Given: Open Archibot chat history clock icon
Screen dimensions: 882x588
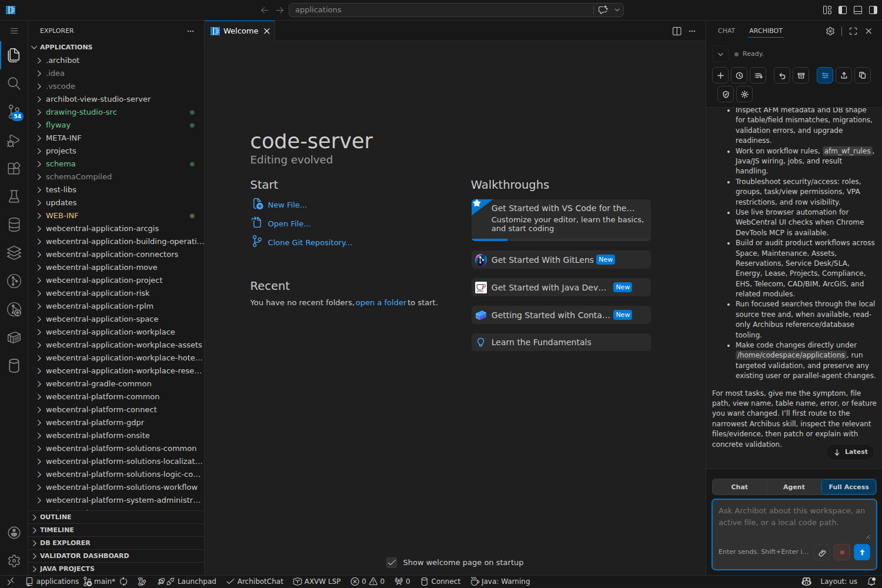Looking at the screenshot, I should [739, 75].
